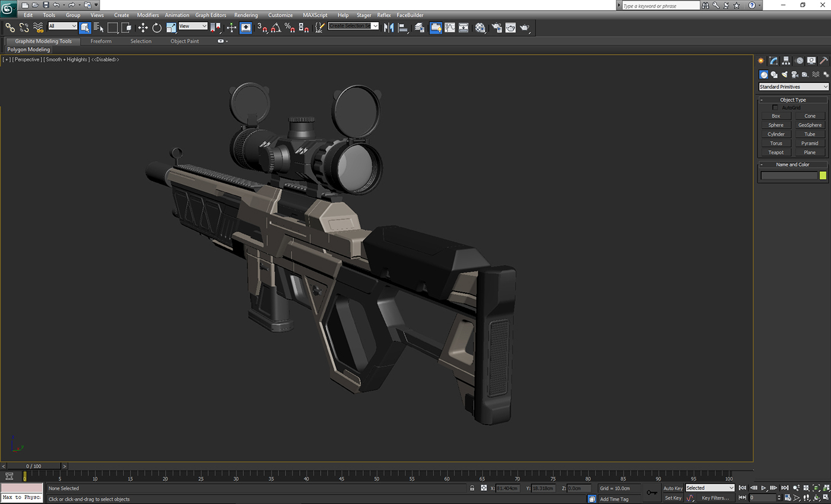This screenshot has width=831, height=504.
Task: Open the Standard Primitives dropdown
Action: tap(793, 86)
